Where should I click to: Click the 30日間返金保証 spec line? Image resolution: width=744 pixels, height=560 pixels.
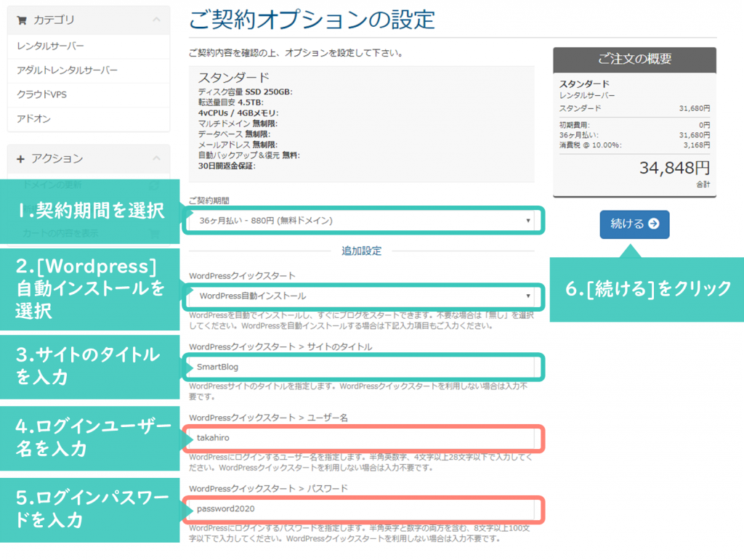click(x=227, y=166)
